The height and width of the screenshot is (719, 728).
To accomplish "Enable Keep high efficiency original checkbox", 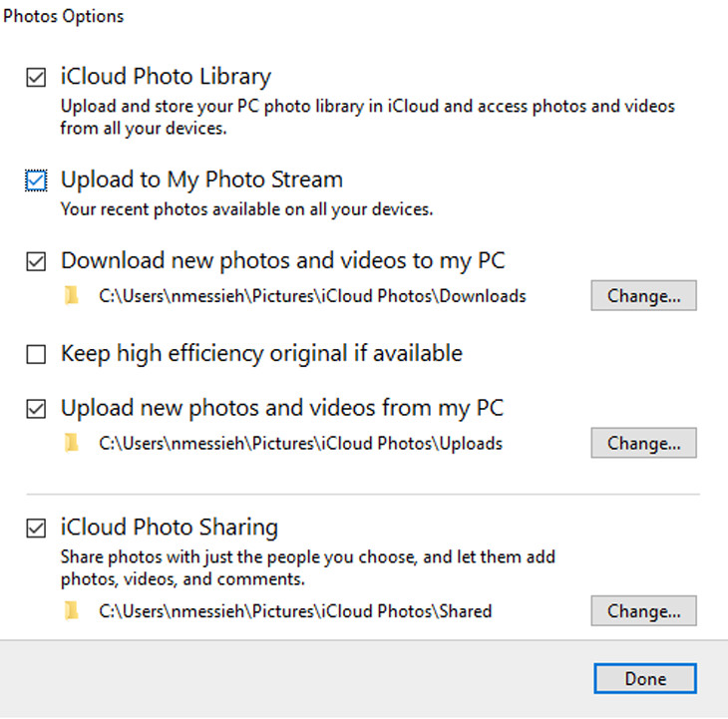I will click(x=36, y=354).
